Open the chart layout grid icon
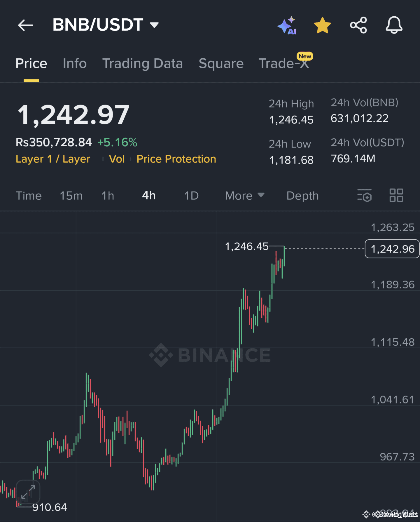Image resolution: width=420 pixels, height=522 pixels. click(396, 195)
